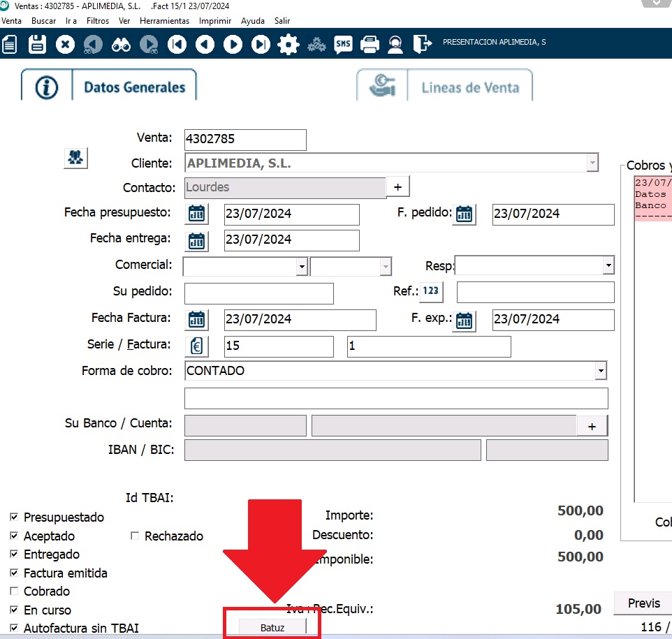Open the Comercial dropdown list
672x639 pixels.
pos(301,266)
